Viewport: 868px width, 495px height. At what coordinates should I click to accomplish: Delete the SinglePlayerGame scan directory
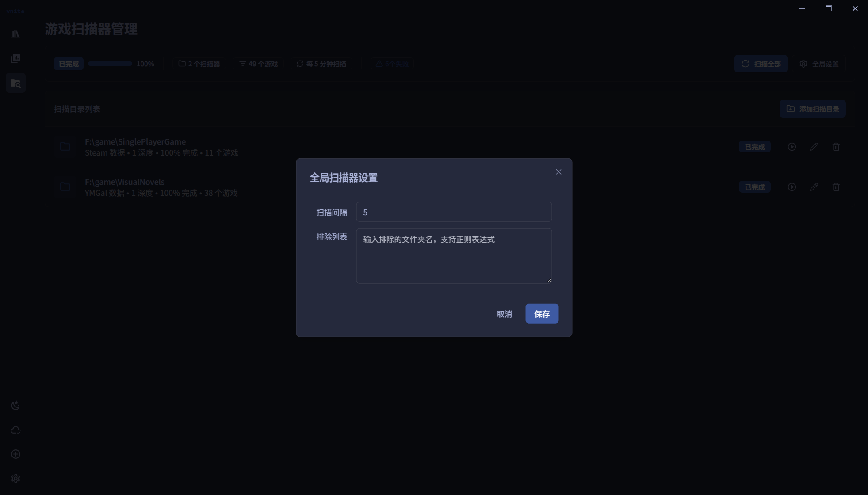point(836,147)
